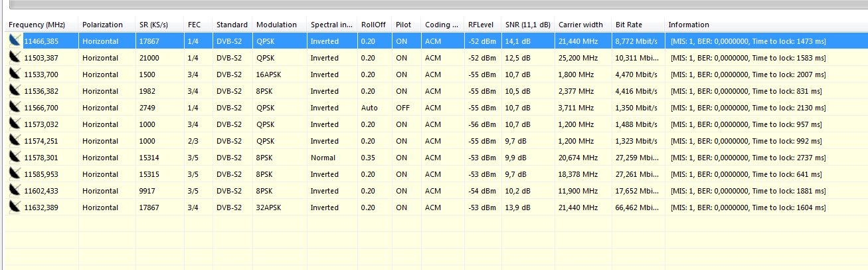
Task: Click bit rate 66,462 Mbit/s cell
Action: 638,207
